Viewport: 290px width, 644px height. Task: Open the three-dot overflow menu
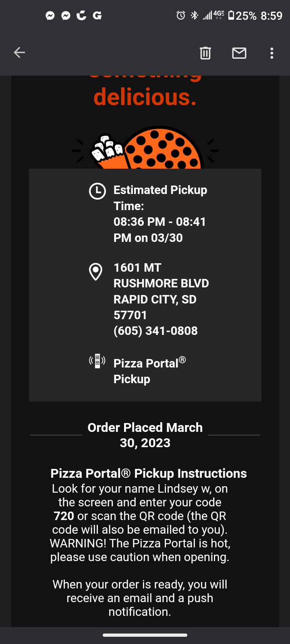pyautogui.click(x=272, y=53)
